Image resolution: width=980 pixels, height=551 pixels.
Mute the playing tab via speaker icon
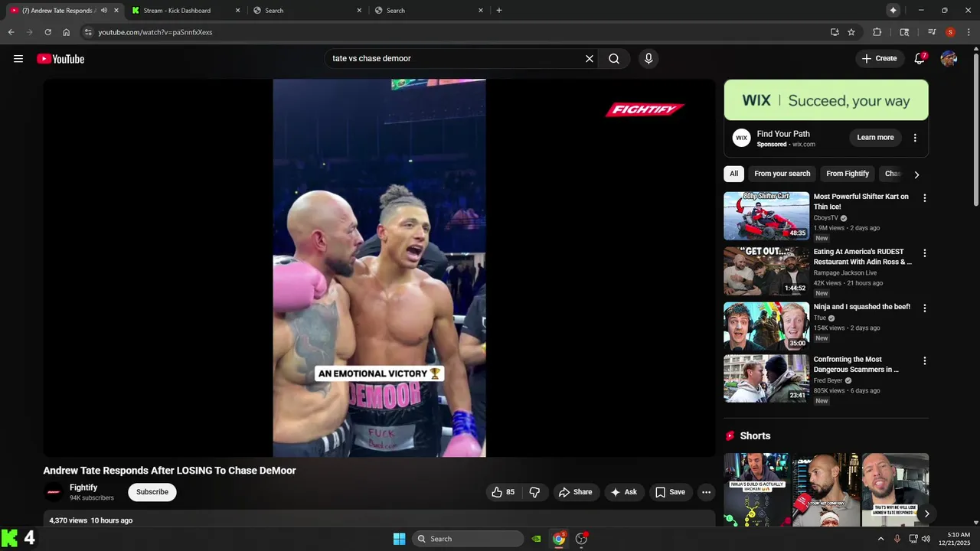click(x=104, y=11)
